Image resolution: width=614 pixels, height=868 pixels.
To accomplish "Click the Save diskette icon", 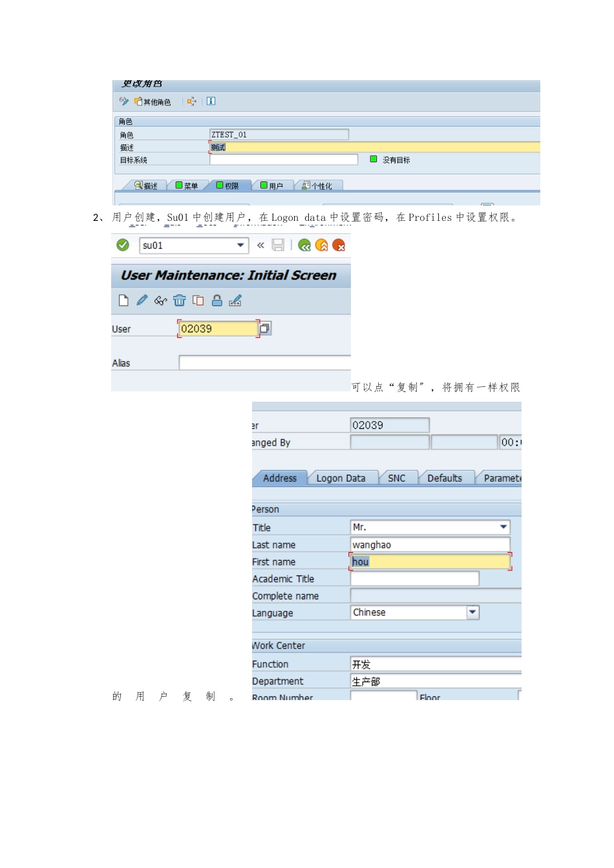I will [278, 245].
